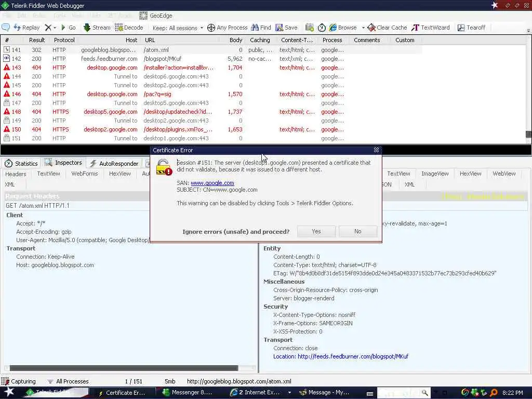Click request headers horizontal scrollbar
Viewport: 532px width, 399px height.
click(124, 368)
